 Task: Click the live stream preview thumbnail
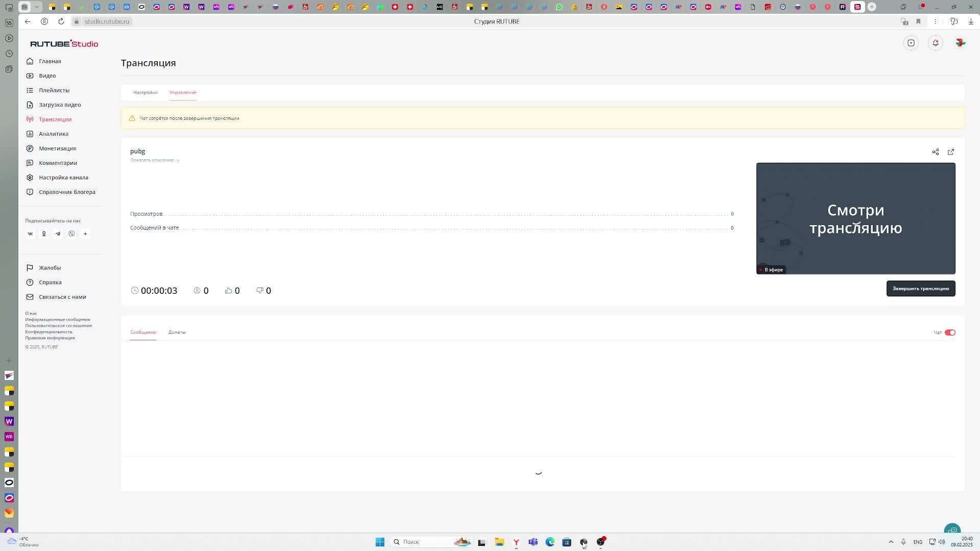[x=855, y=218]
